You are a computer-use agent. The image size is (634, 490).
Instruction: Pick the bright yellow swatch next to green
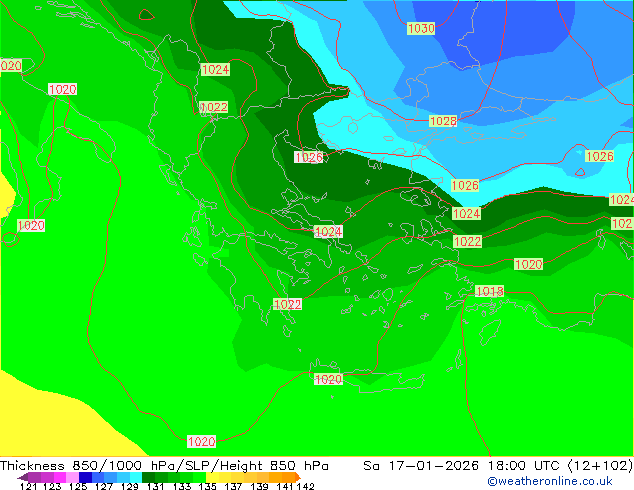[212, 477]
